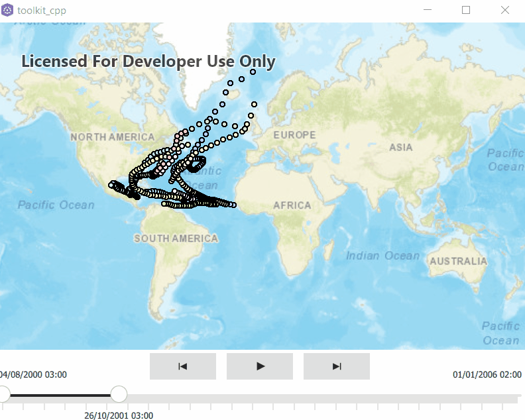This screenshot has height=420, width=525.
Task: Click the EUROPE label on the map
Action: (x=294, y=135)
